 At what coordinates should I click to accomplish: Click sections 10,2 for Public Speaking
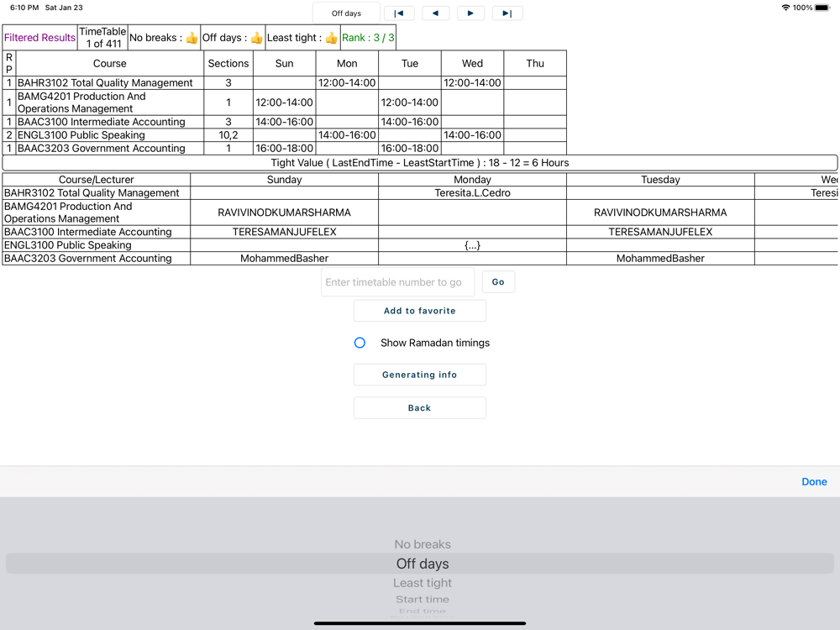pyautogui.click(x=228, y=135)
